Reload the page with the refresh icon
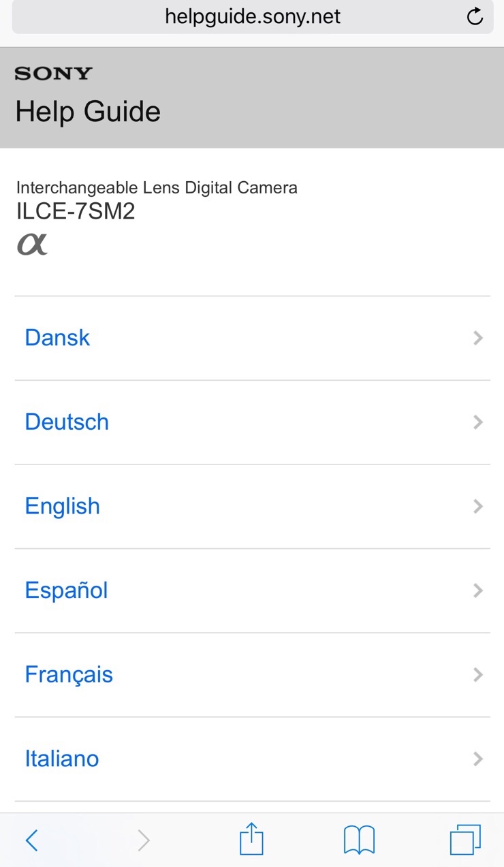 (475, 17)
